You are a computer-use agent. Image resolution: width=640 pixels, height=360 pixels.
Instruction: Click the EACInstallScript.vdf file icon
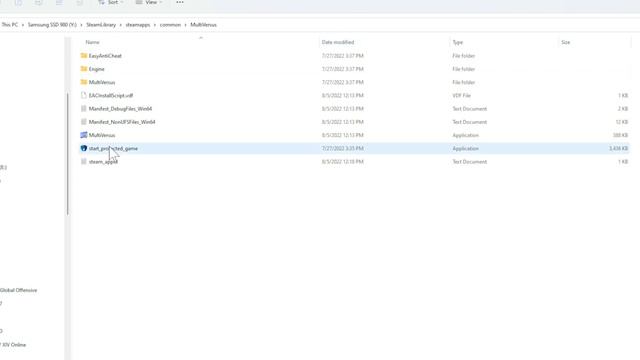[x=84, y=96]
